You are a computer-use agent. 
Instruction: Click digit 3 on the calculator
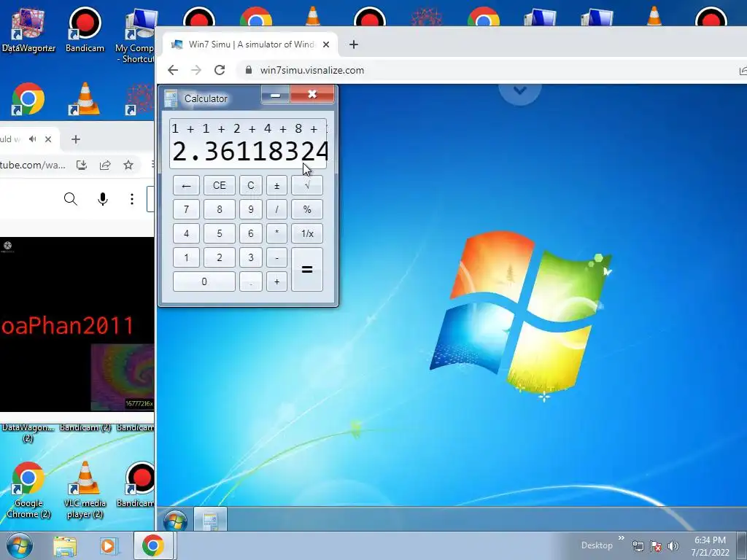point(251,257)
